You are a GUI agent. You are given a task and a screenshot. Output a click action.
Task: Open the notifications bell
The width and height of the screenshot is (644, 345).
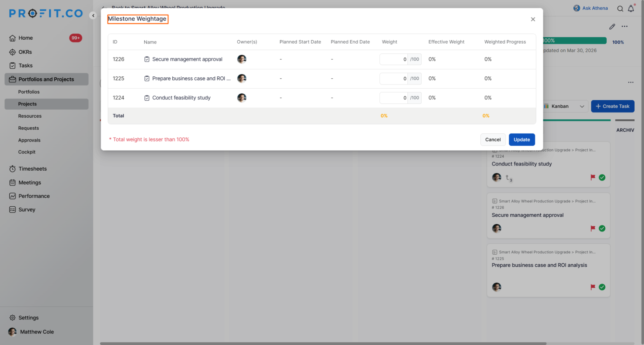point(631,9)
